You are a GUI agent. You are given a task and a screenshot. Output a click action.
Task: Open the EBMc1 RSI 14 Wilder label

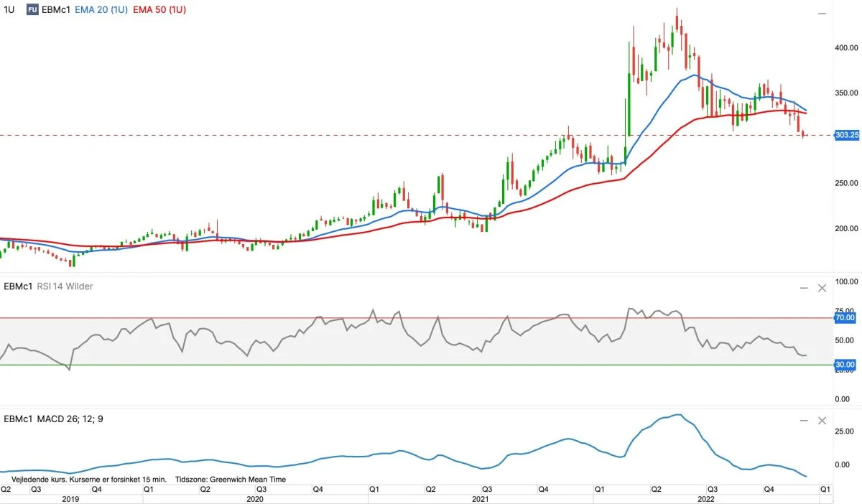49,286
